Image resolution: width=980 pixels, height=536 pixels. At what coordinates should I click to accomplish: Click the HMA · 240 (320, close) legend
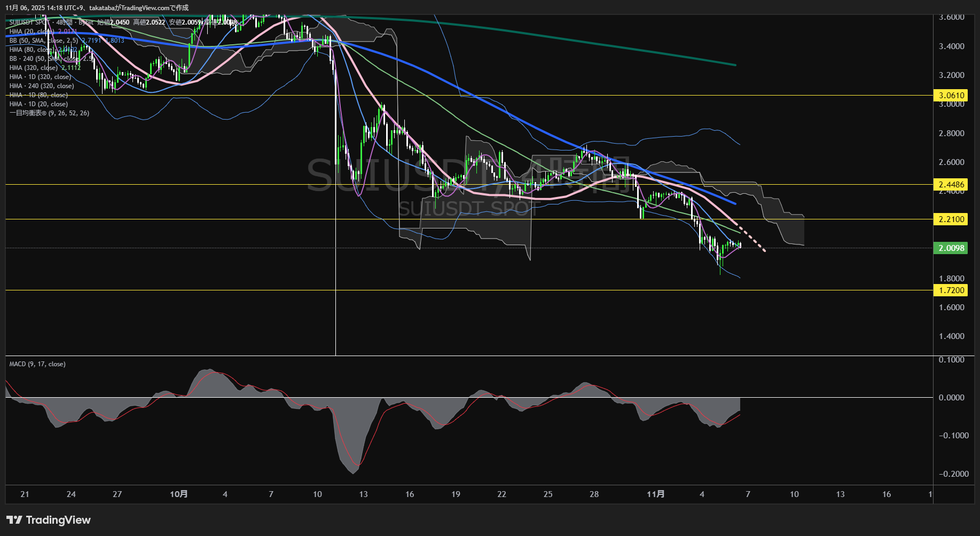click(x=42, y=86)
